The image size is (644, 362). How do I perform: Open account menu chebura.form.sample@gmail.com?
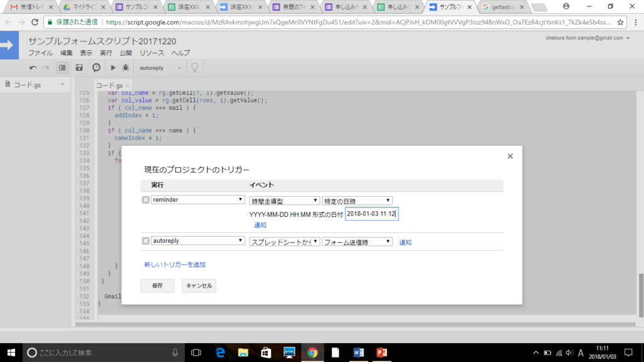click(x=587, y=38)
